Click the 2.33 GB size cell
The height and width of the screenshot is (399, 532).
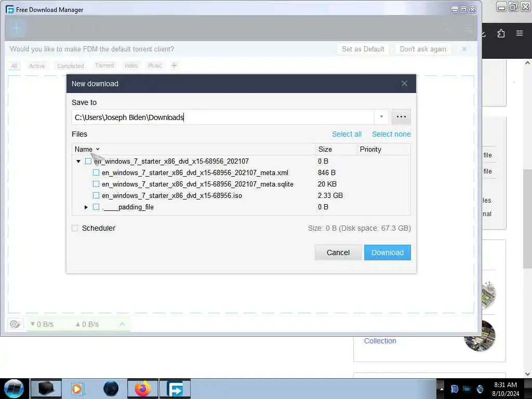click(330, 195)
